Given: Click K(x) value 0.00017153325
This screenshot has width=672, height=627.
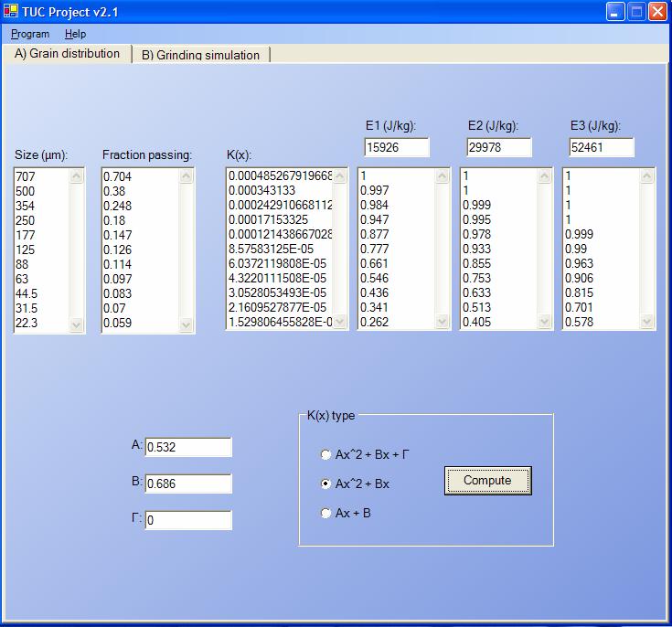Looking at the screenshot, I should [268, 219].
